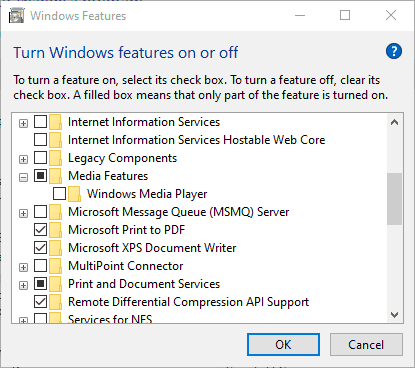Click the scroll up arrow of features list
Screen dimensions: 415x368
tap(395, 122)
